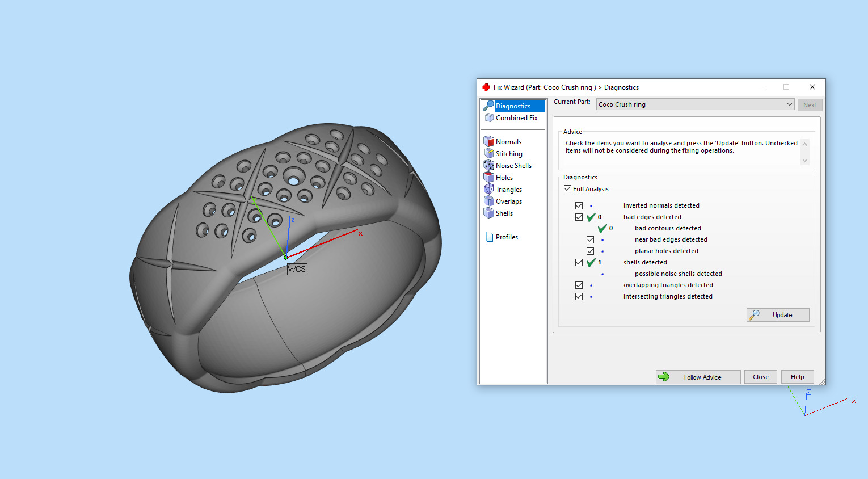This screenshot has width=868, height=479.
Task: Open the Current Part dropdown
Action: pos(695,104)
